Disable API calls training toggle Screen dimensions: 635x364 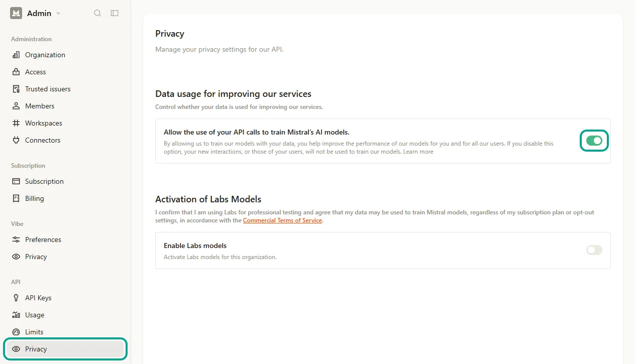point(594,141)
